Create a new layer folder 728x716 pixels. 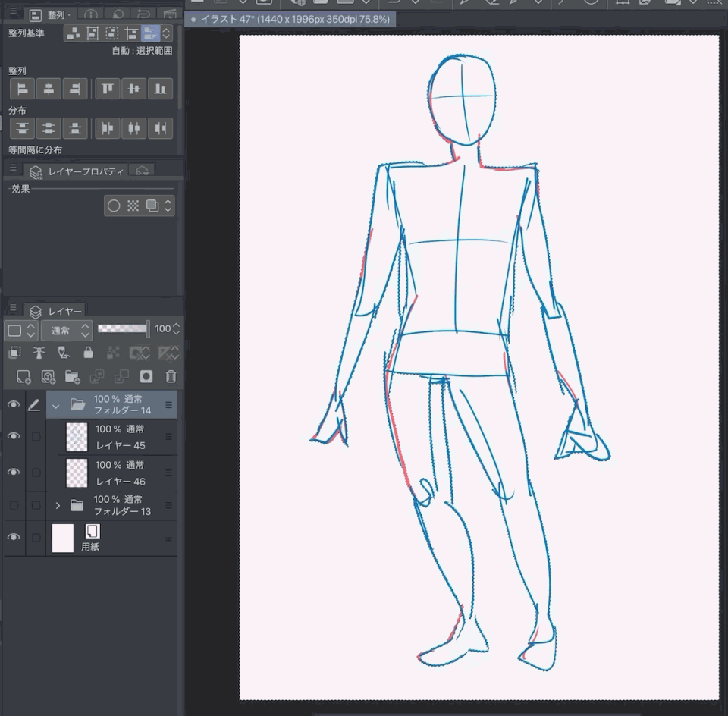[72, 376]
